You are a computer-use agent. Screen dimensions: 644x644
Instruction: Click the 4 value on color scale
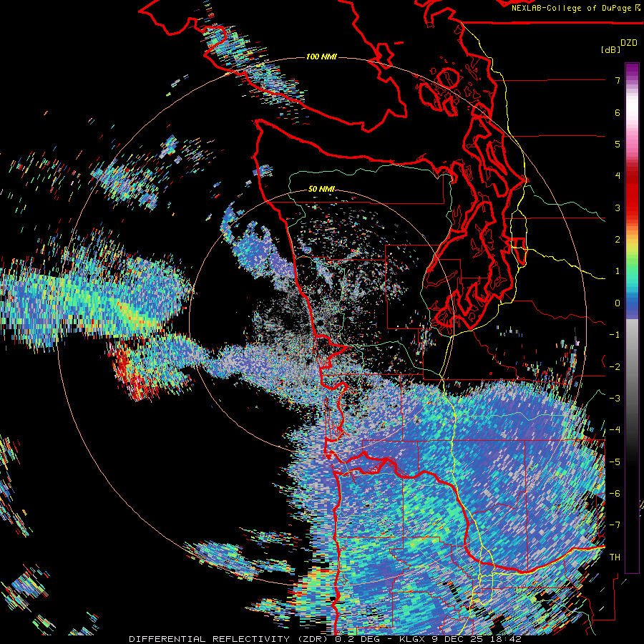point(618,176)
